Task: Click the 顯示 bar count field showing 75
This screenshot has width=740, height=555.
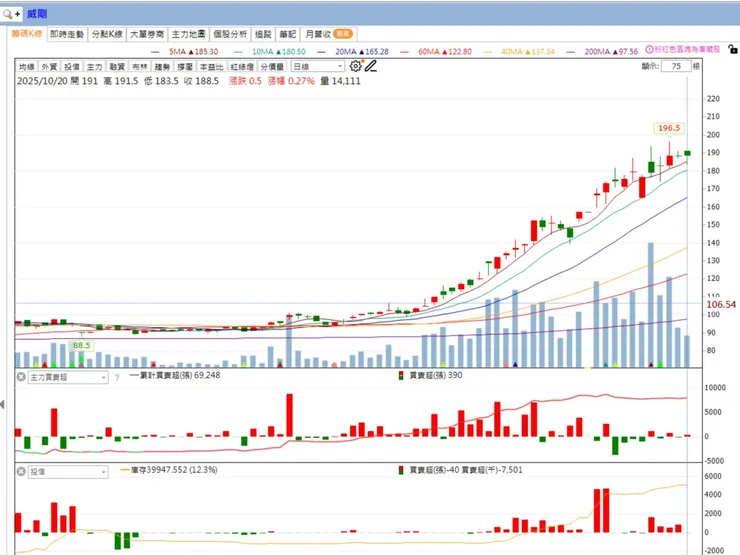Action: [x=676, y=66]
